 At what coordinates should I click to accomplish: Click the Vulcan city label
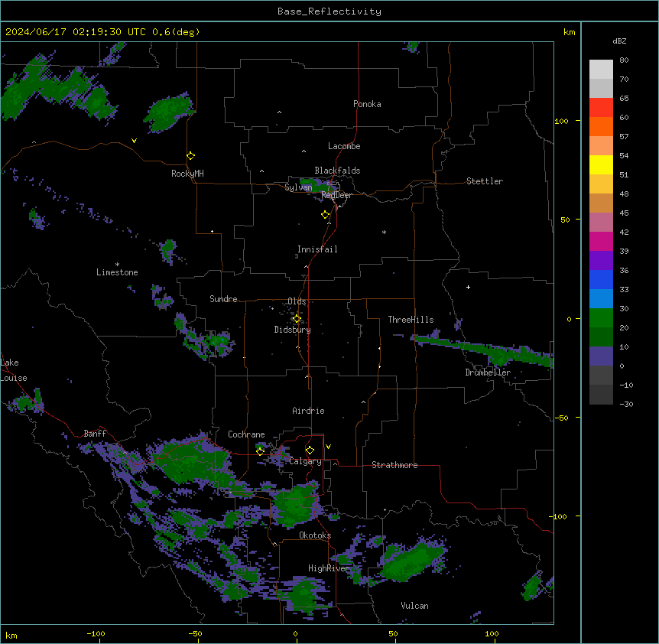pyautogui.click(x=415, y=606)
